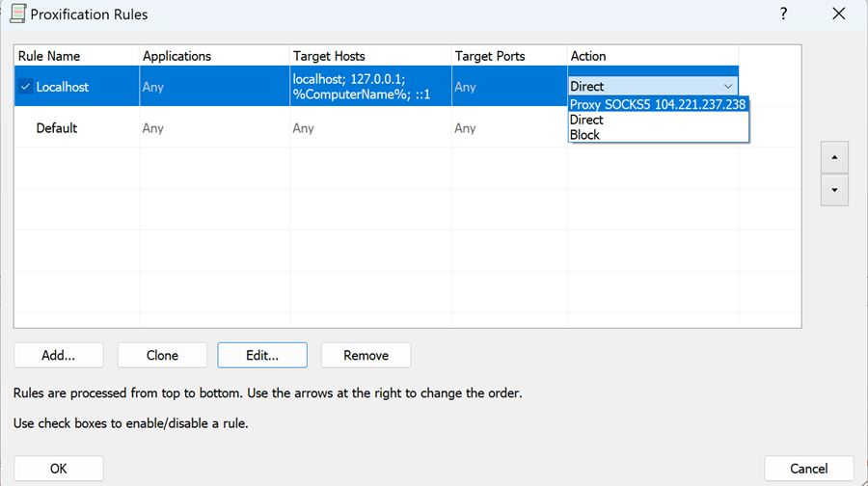
Task: Choose Proxy SOCKS5 104.221.237.238 from list
Action: click(x=658, y=104)
